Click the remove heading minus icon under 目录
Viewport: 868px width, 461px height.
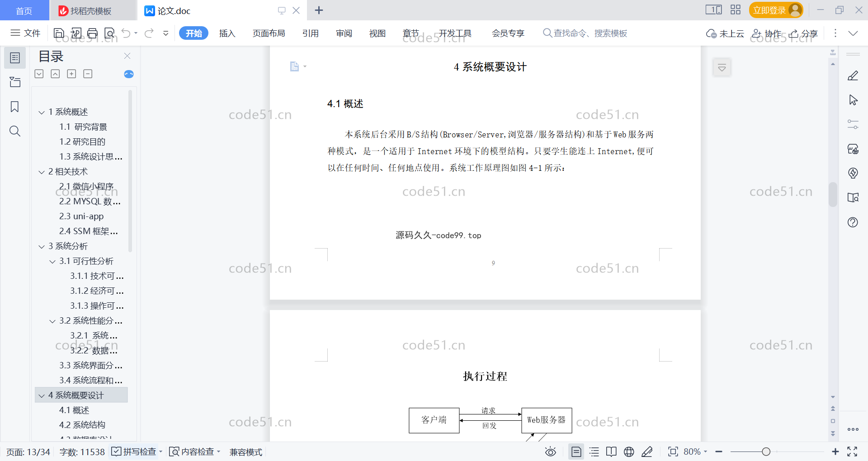click(88, 74)
